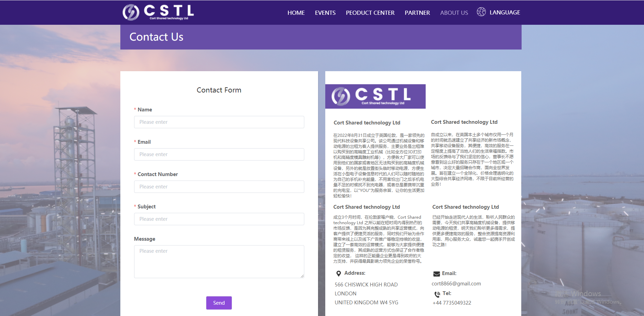This screenshot has height=316, width=644.
Task: Click the envelope icon beside Email
Action: pos(436,273)
